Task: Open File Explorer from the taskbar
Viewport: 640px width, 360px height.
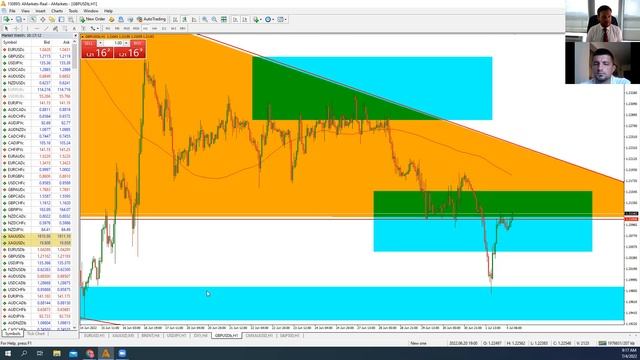Action: pyautogui.click(x=57, y=353)
